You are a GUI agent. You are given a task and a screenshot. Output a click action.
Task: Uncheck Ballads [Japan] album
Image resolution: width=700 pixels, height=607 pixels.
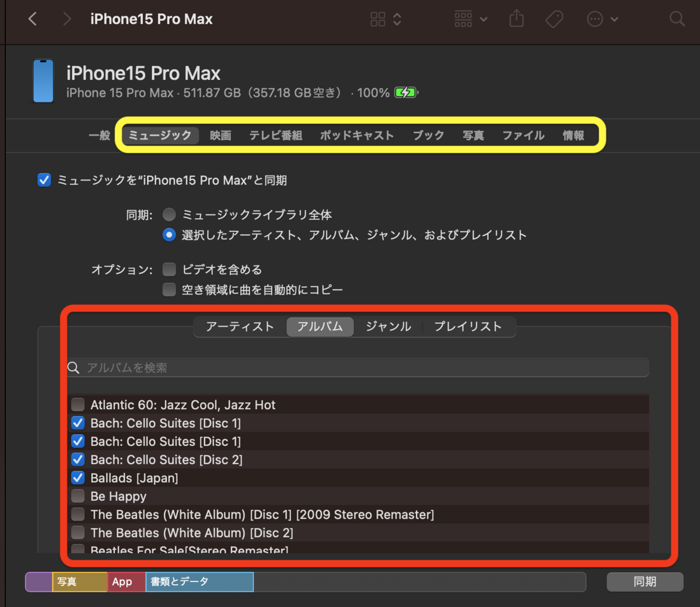[x=78, y=478]
